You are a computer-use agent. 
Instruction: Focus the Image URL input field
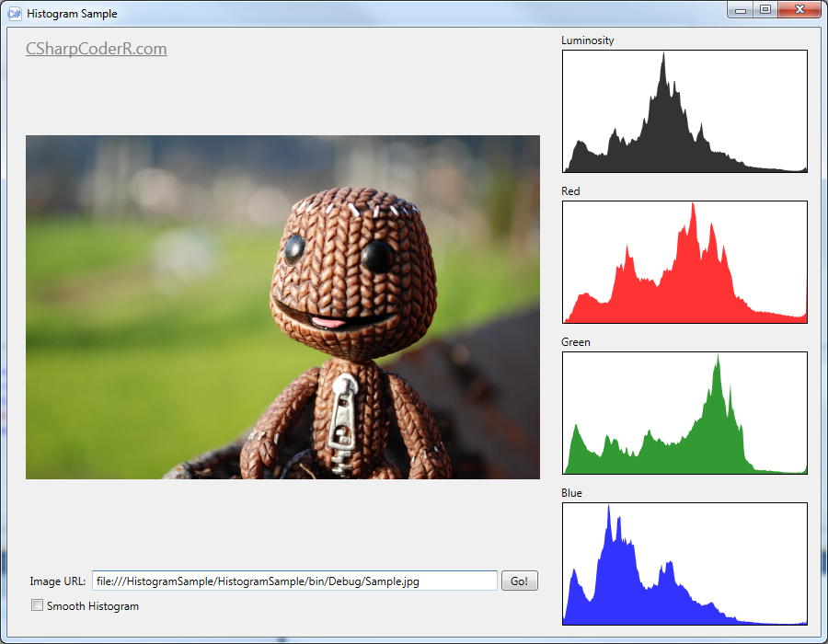point(294,581)
